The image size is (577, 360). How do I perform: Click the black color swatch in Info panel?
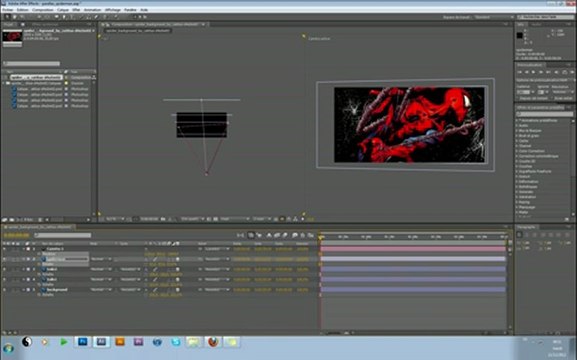point(520,35)
